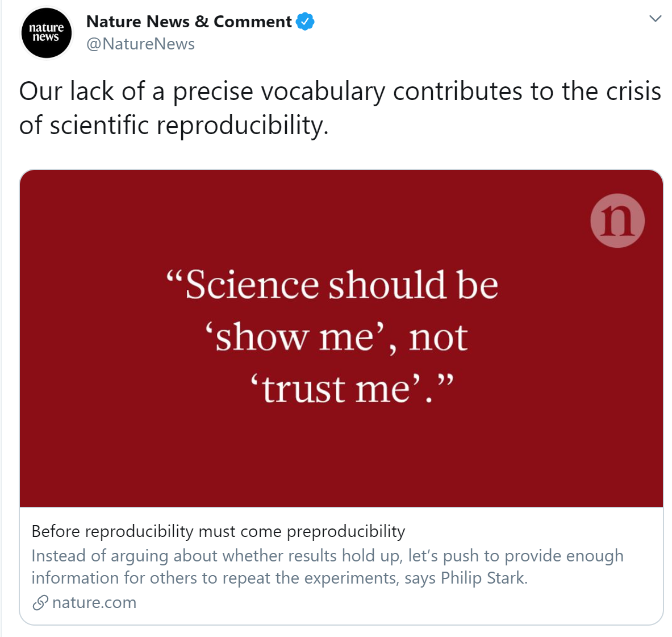Open the tweet options chevron menu
This screenshot has width=672, height=637.
point(655,19)
